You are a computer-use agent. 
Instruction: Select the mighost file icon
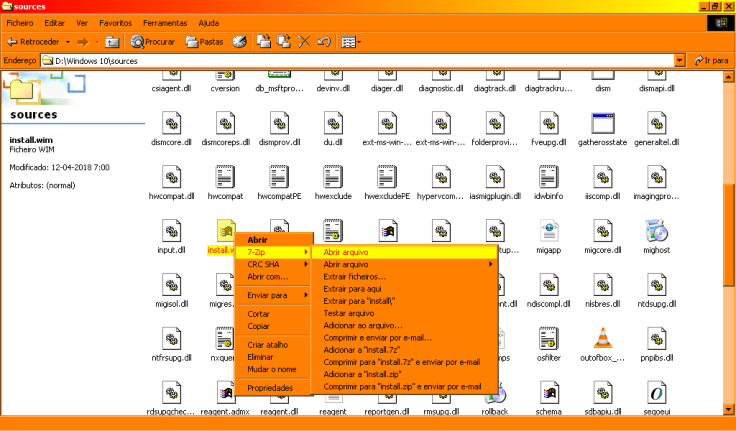pos(656,232)
